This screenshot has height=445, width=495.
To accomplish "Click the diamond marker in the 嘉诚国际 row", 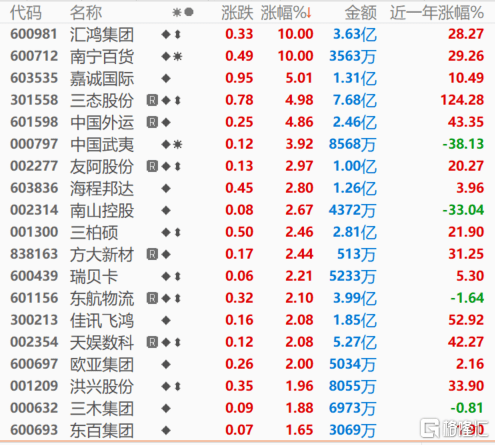I will coord(166,78).
